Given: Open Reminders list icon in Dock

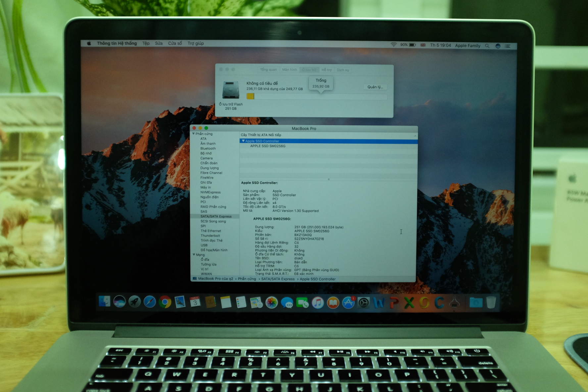Looking at the screenshot, I should (241, 302).
